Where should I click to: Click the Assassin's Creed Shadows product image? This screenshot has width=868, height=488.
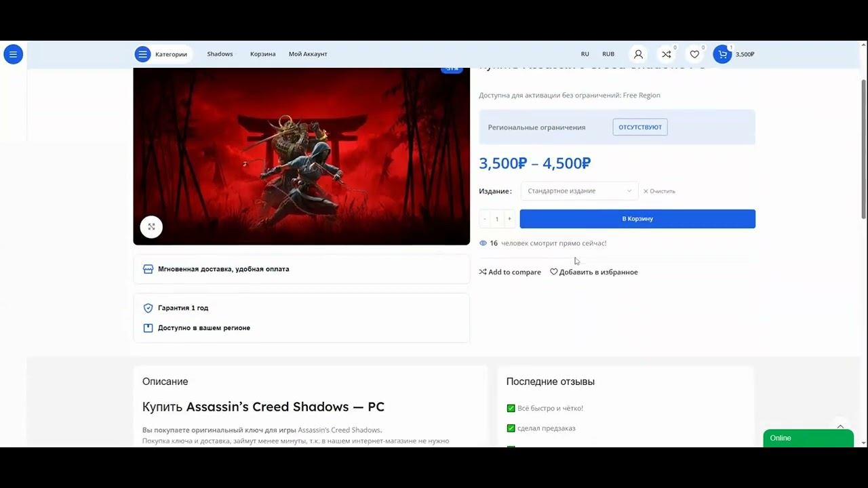coord(301,156)
